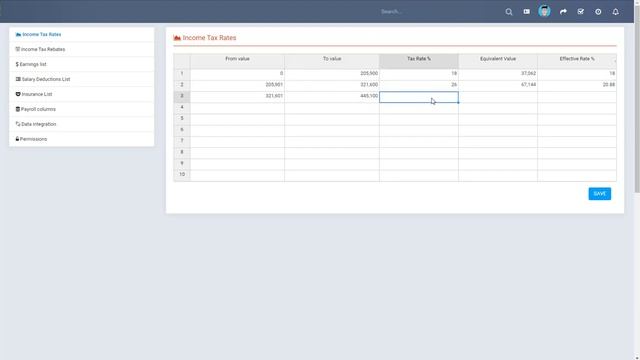Select the To value column header
640x360 pixels.
332,61
